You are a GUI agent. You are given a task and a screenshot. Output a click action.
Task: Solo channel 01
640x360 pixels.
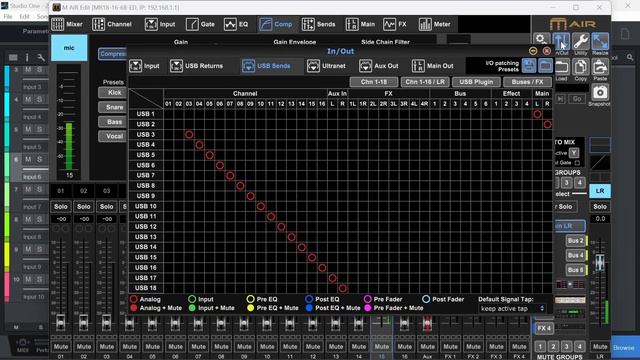(61, 207)
